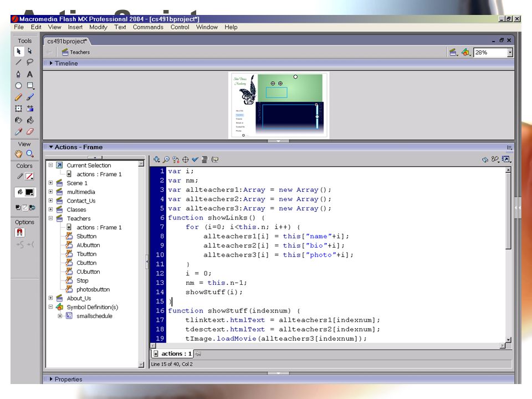Viewport: 532px width, 399px height.
Task: Select the Eraser tool
Action: click(30, 132)
